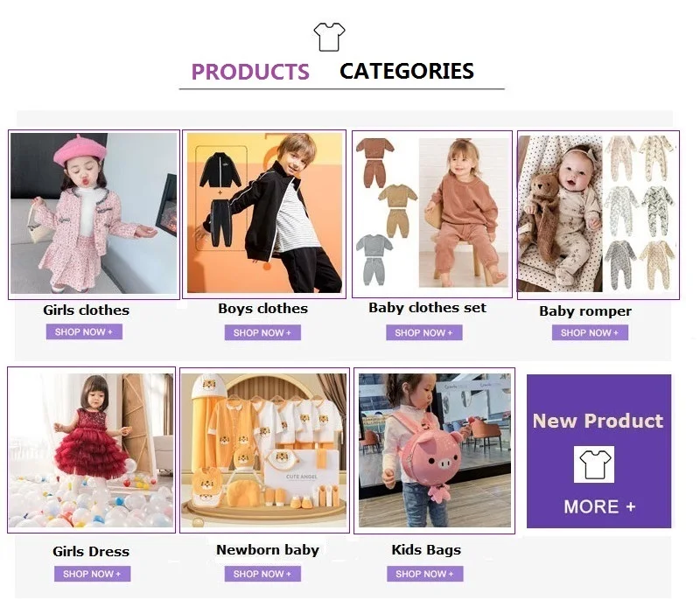Open the Boys clothes product image

point(264,214)
